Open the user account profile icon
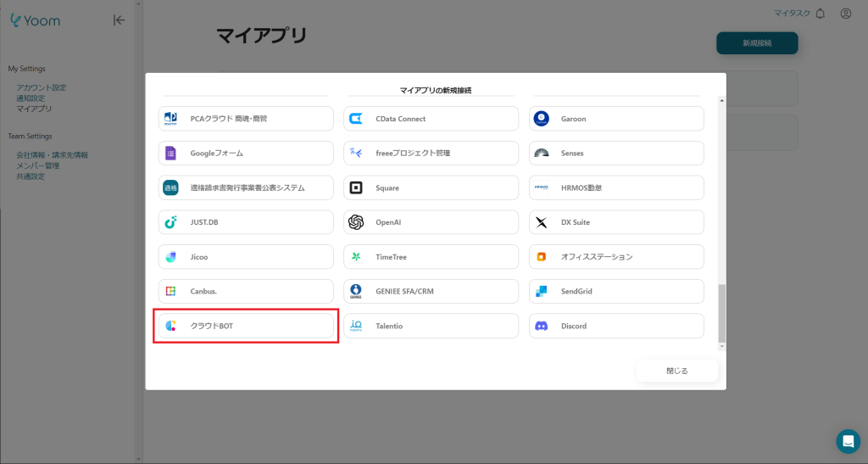The width and height of the screenshot is (868, 464). coord(846,14)
